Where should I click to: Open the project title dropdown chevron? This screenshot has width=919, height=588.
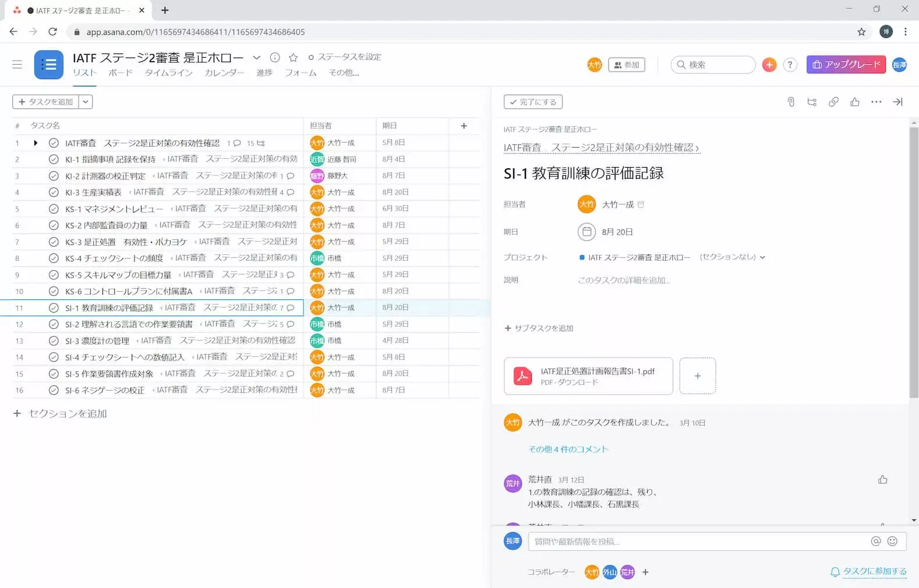click(256, 57)
